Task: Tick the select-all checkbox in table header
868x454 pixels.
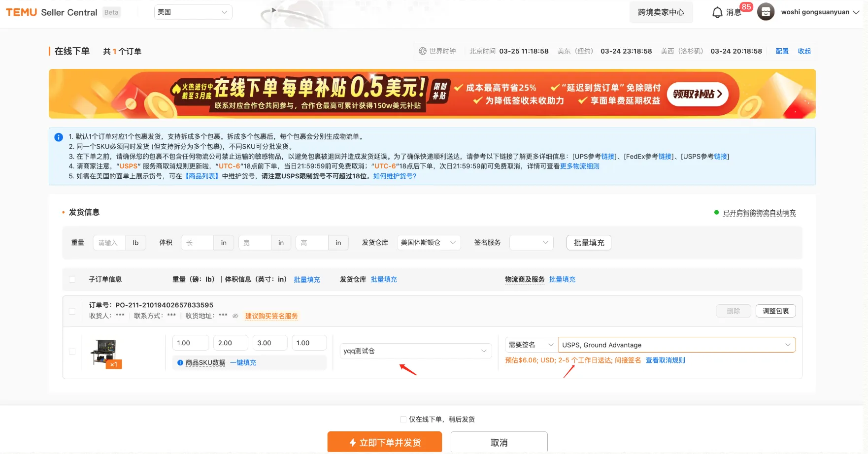Action: point(72,280)
